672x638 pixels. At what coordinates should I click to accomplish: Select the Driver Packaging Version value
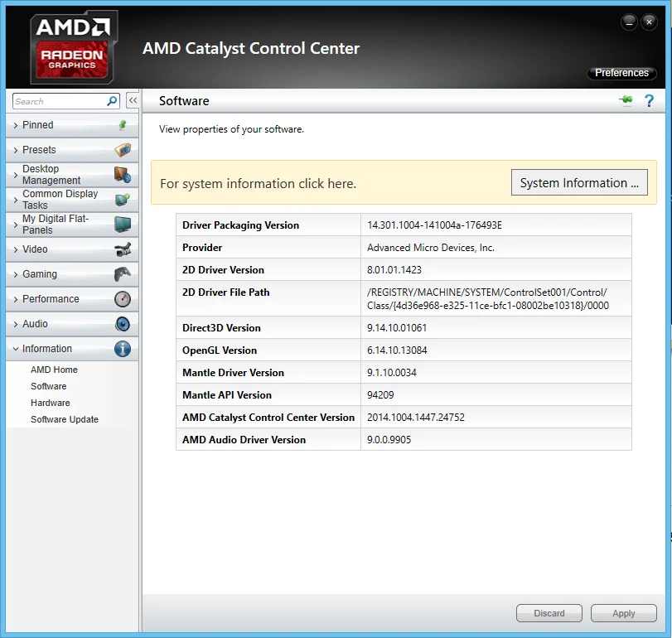434,225
